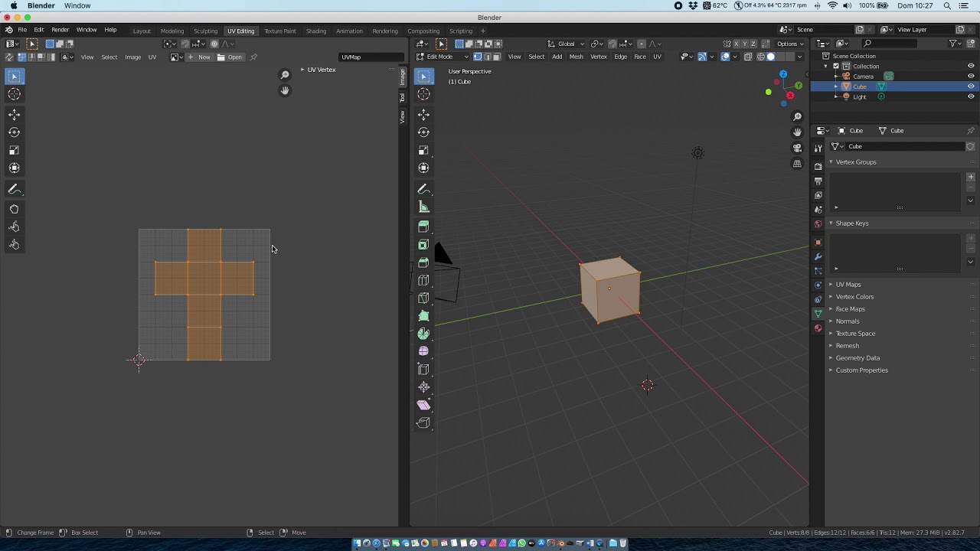Toggle perspective/orthographic view in 3D viewport
This screenshot has width=980, height=551.
tap(797, 164)
